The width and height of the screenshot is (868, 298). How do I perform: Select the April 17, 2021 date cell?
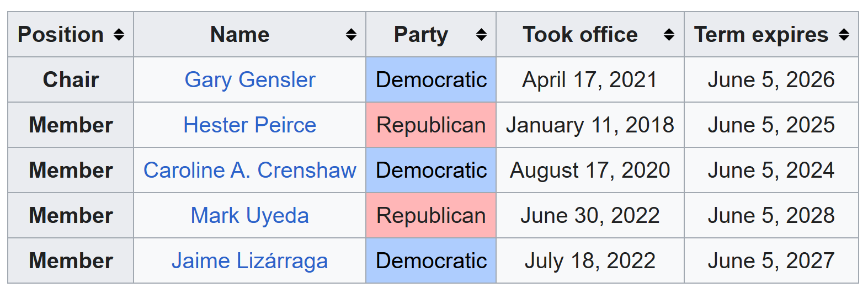[590, 79]
